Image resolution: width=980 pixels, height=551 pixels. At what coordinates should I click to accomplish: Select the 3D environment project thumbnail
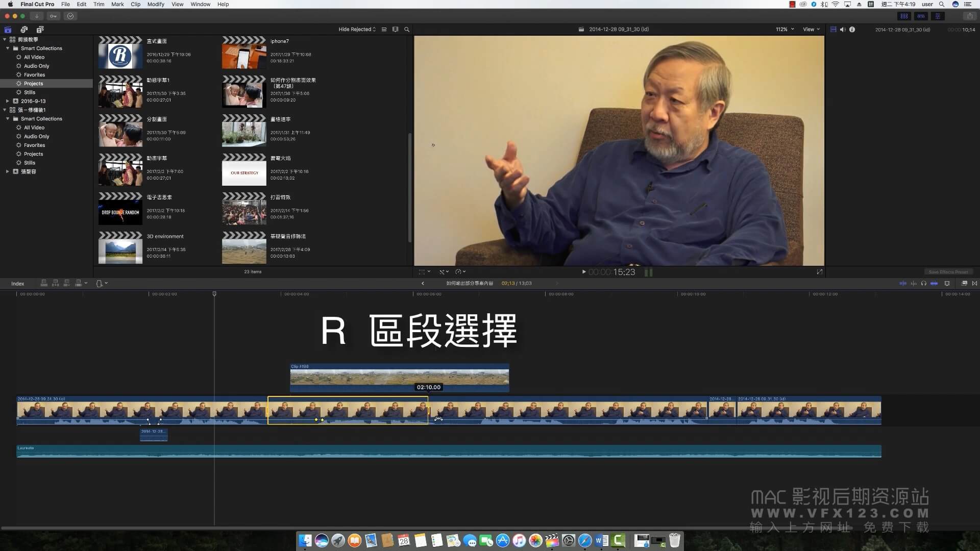point(120,248)
